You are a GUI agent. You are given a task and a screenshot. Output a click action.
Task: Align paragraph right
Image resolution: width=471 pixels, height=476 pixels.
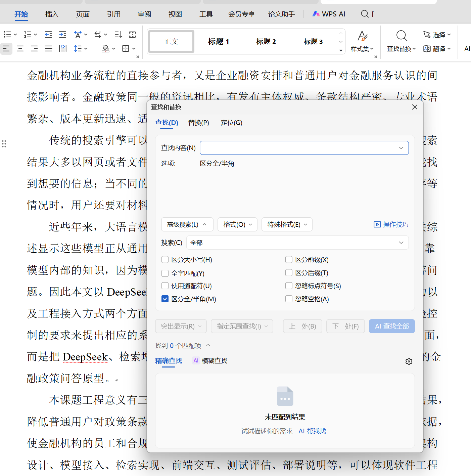pyautogui.click(x=34, y=49)
